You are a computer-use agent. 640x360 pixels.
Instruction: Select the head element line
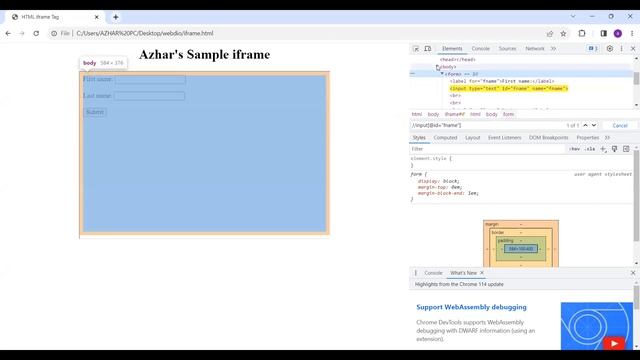(x=458, y=60)
